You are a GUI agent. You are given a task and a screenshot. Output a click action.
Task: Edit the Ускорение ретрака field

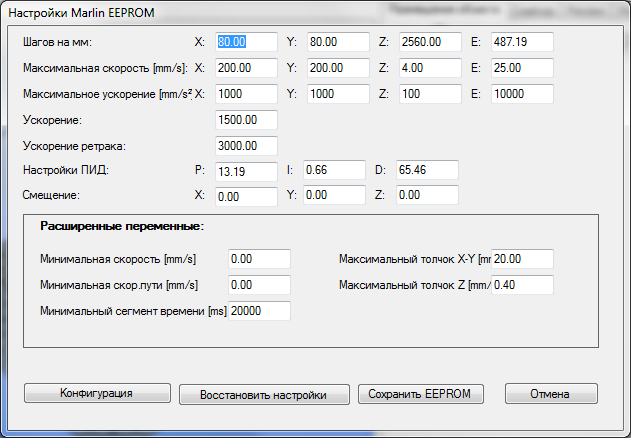(x=246, y=146)
